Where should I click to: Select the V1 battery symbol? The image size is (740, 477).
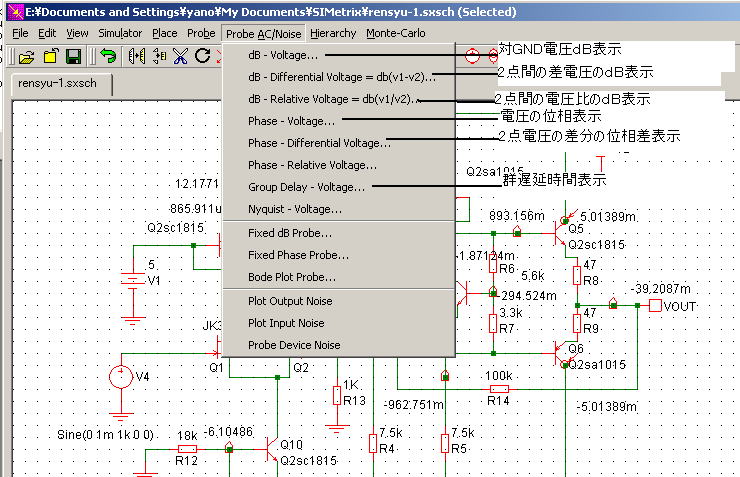pos(133,279)
